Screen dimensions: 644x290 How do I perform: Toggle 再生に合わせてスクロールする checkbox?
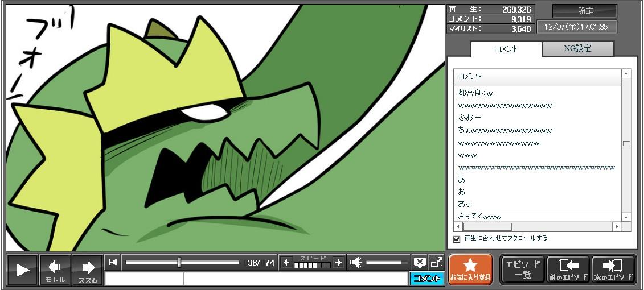[457, 239]
